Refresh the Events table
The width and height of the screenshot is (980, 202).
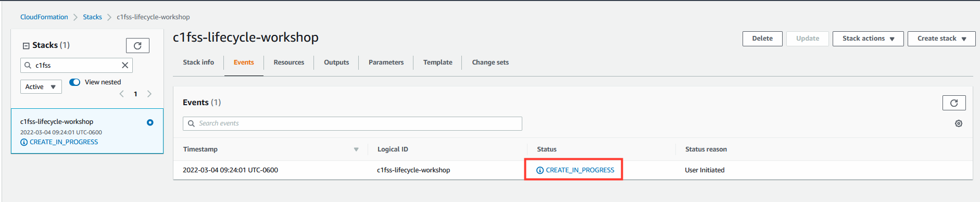pos(954,103)
